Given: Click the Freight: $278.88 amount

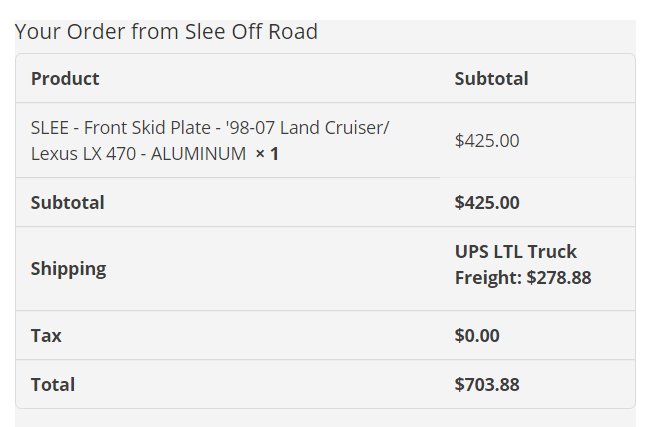Looking at the screenshot, I should tap(523, 278).
